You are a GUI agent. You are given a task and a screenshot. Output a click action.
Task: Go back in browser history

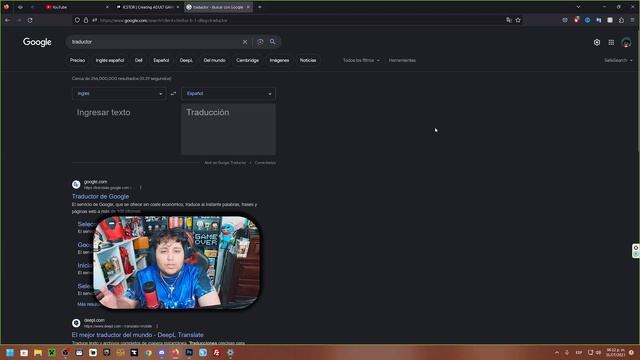8,20
